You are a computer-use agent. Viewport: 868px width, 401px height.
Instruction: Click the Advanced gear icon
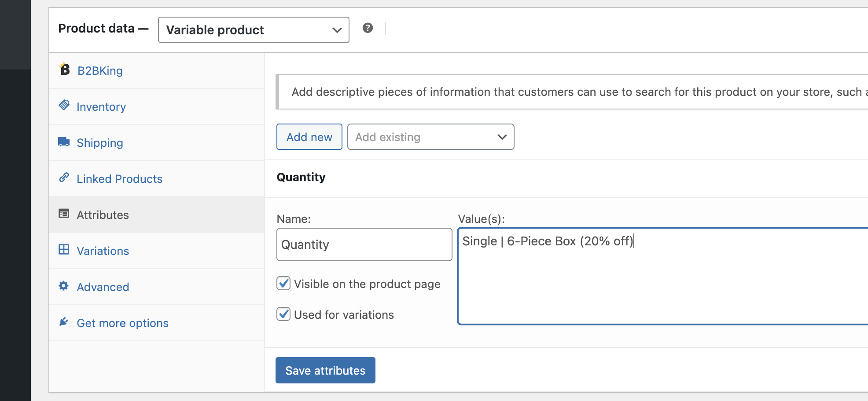[x=64, y=286]
